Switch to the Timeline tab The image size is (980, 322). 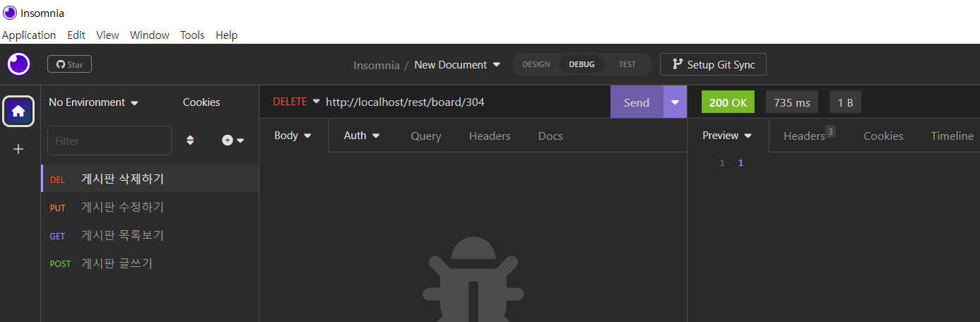(x=952, y=136)
